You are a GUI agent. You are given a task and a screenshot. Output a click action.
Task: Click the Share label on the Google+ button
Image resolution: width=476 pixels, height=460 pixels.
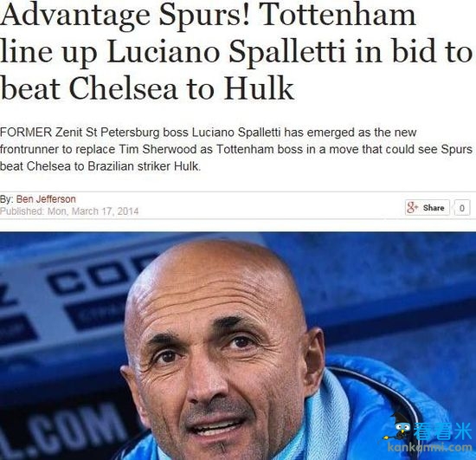click(434, 208)
